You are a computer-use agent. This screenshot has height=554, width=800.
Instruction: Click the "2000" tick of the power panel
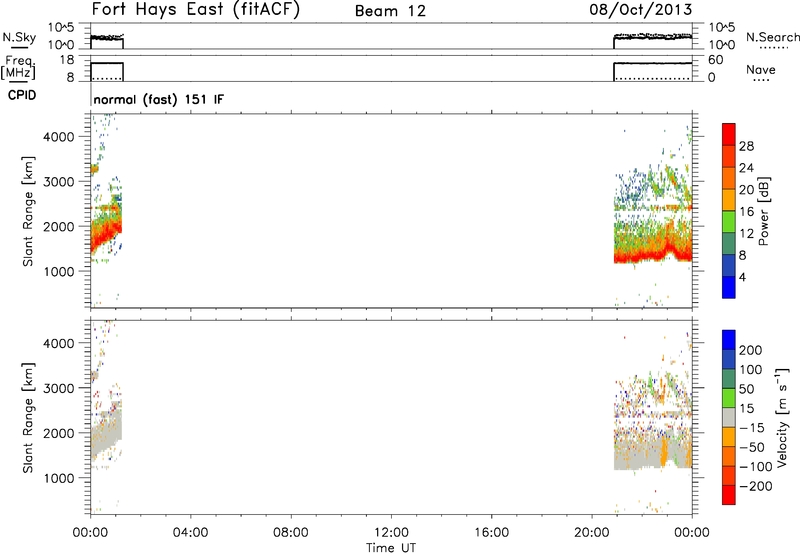59,226
